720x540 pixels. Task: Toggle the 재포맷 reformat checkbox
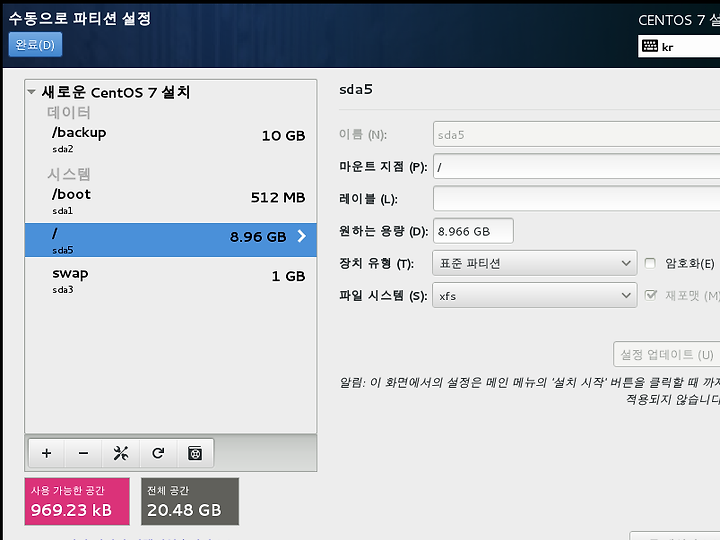(650, 295)
